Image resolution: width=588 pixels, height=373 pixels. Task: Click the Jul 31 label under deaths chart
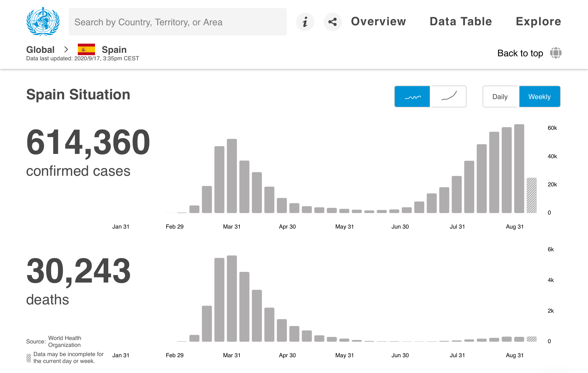(457, 355)
